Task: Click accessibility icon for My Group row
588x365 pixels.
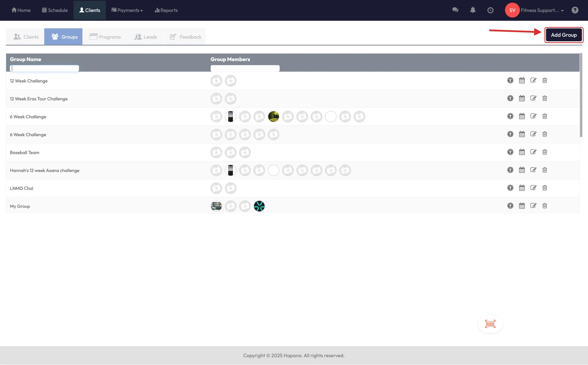Action: [510, 206]
